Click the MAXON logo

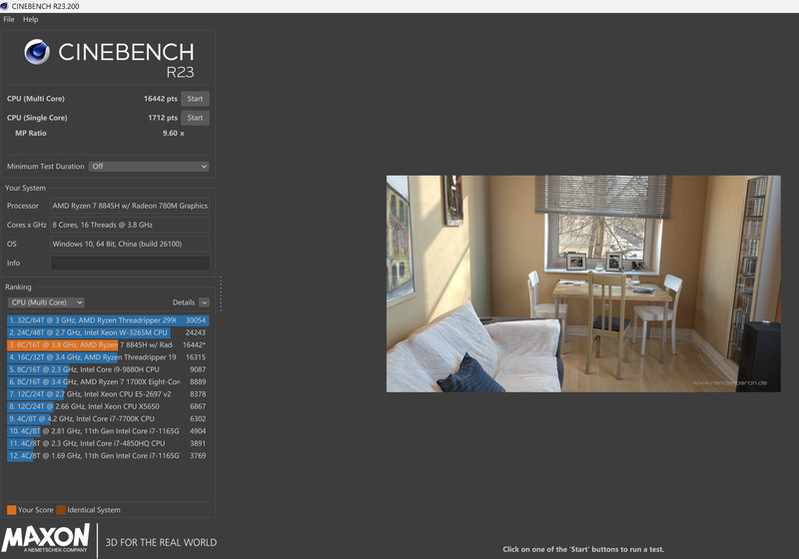(45, 538)
